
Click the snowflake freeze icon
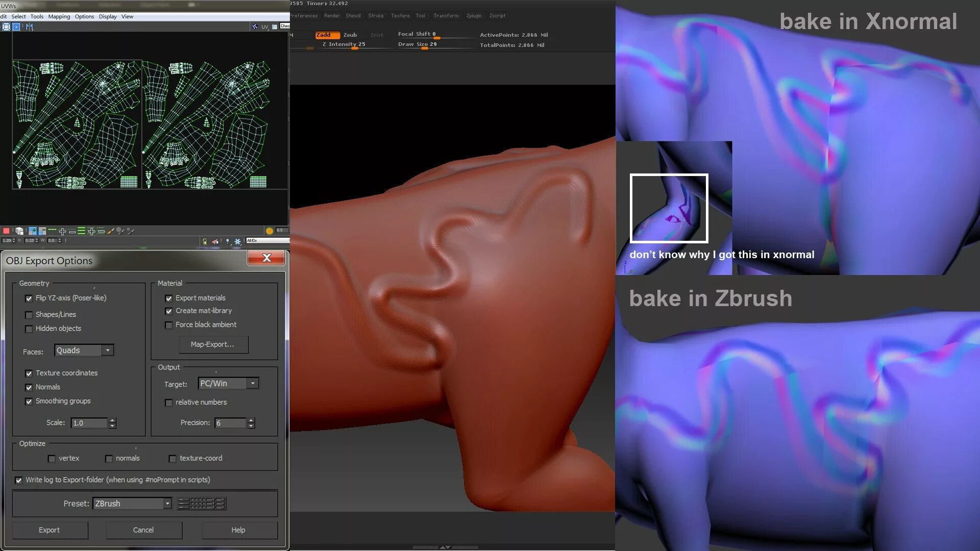(x=238, y=241)
